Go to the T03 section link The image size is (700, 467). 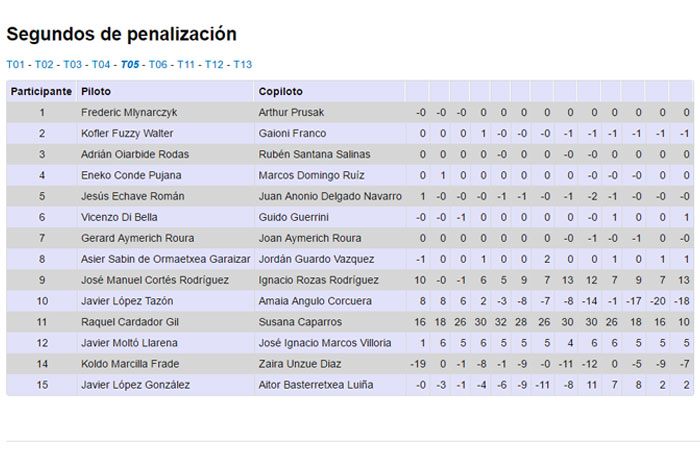click(73, 65)
